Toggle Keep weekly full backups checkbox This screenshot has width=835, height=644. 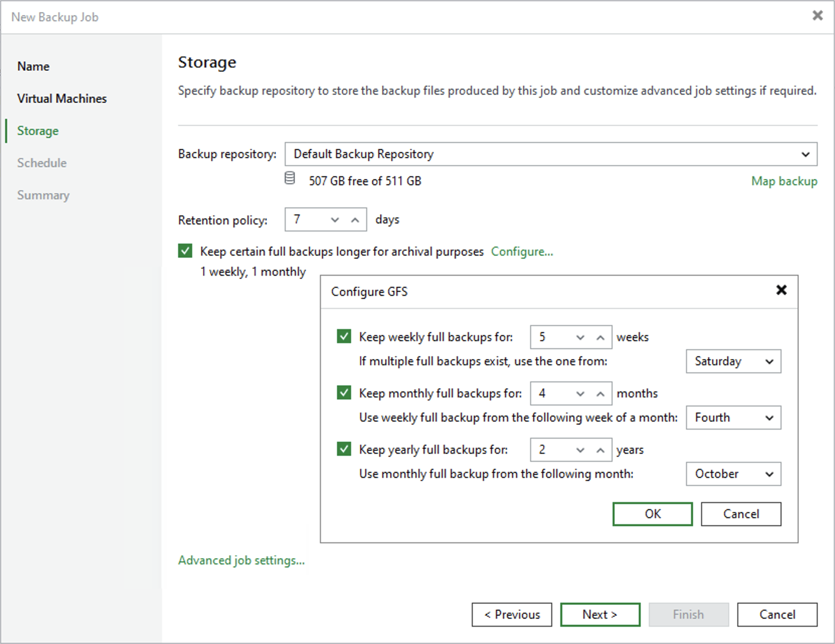pos(344,336)
